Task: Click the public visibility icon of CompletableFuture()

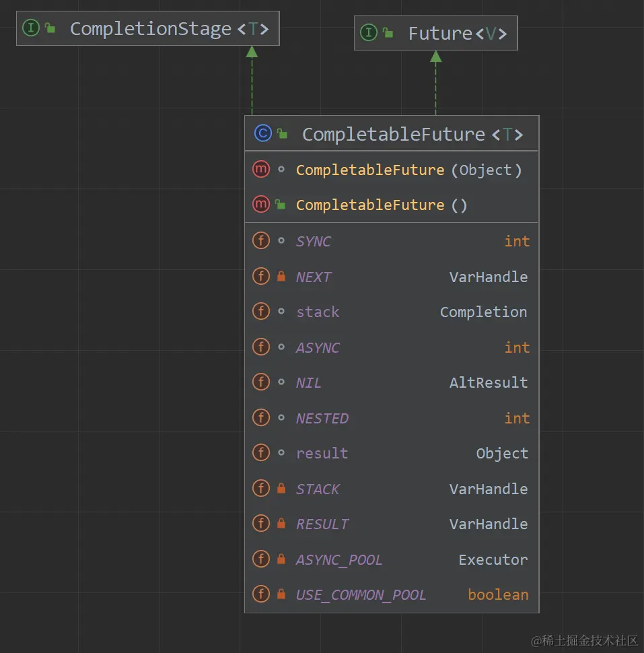Action: [281, 204]
